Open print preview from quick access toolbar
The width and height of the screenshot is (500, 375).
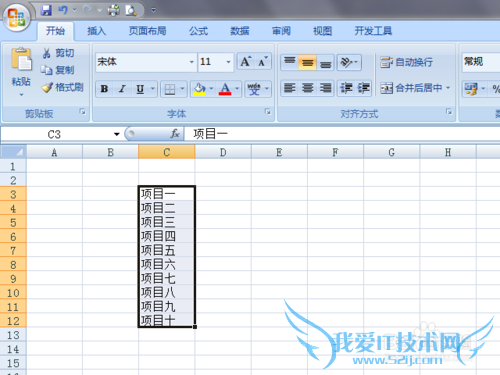131,11
